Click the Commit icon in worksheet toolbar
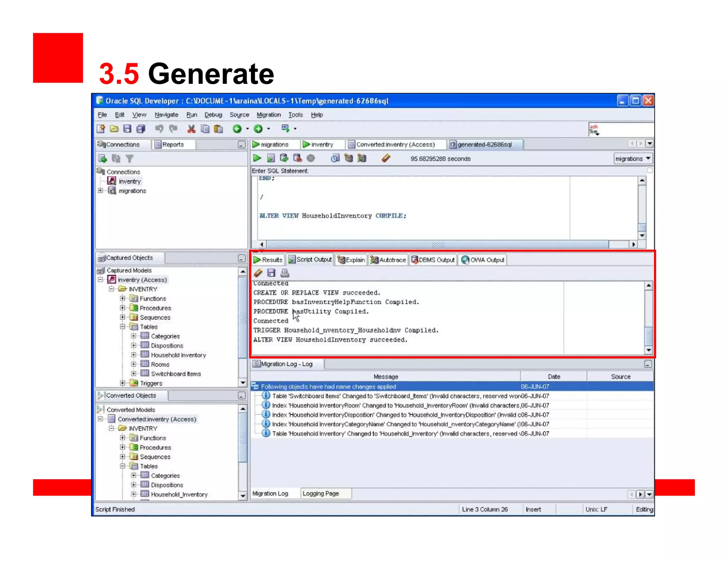This screenshot has height=562, width=728. 284,158
